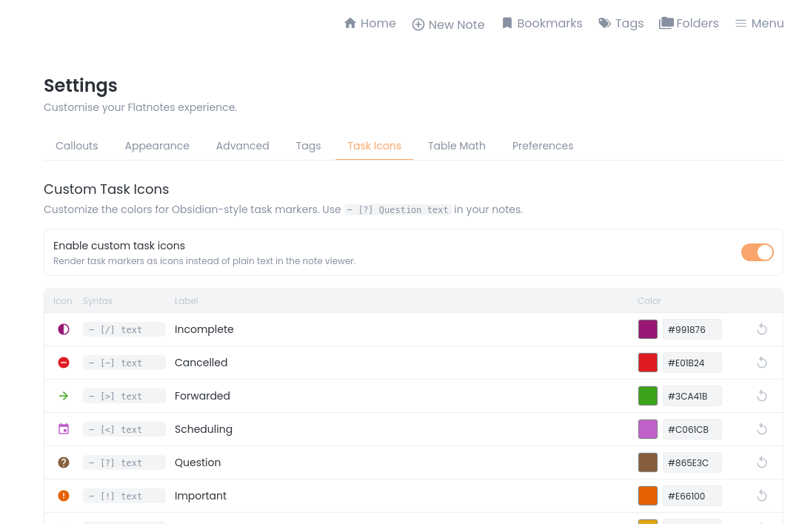This screenshot has width=799, height=532.
Task: Edit the #3CA41B hex color field
Action: tap(692, 396)
